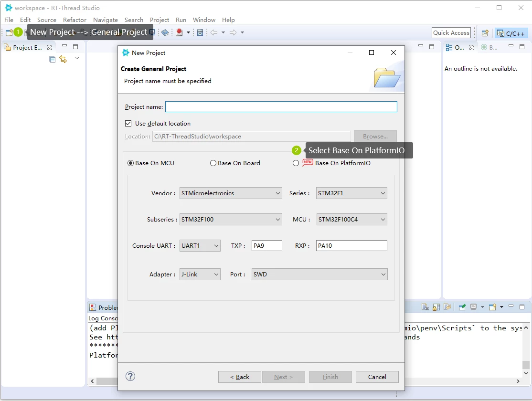
Task: Switch to the C/C++ perspective
Action: click(x=511, y=33)
